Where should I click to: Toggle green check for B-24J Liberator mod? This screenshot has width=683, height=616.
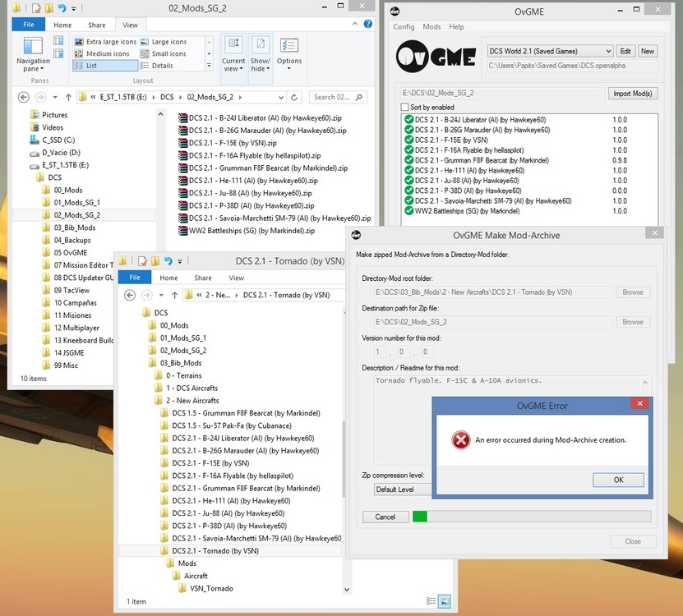(408, 119)
